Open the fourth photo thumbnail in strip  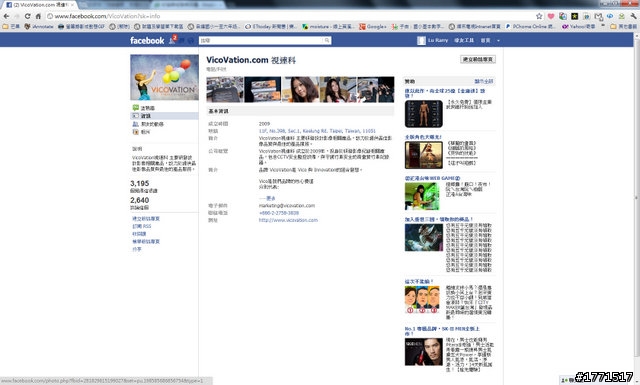[x=338, y=89]
